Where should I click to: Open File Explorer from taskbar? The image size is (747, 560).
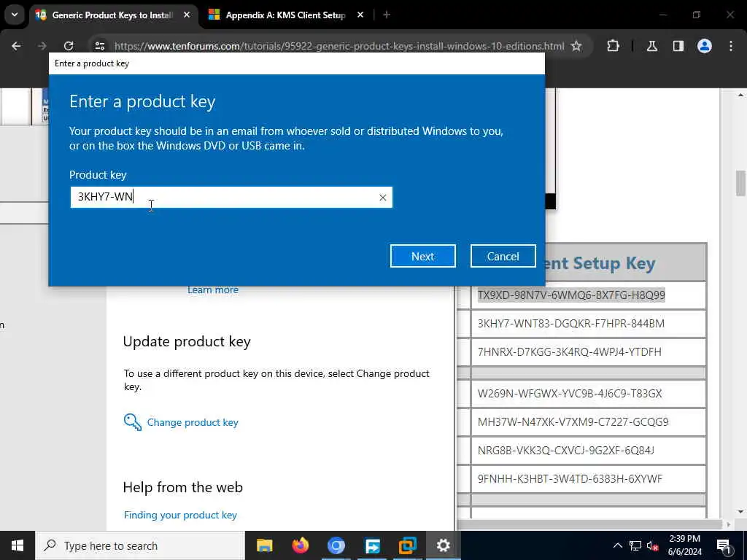pos(264,545)
